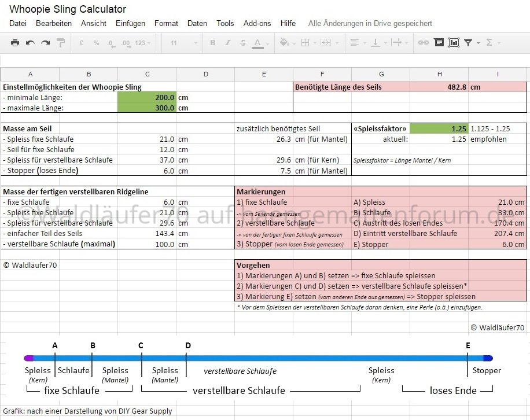The width and height of the screenshot is (530, 420).
Task: Click the Whoopie Sling Calculator document title
Action: [x=68, y=9]
